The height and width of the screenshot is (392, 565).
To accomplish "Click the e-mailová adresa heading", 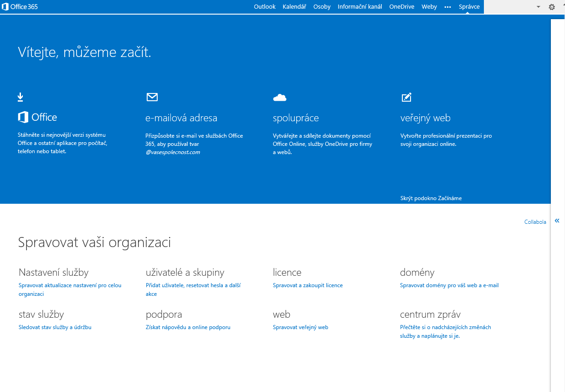I will pyautogui.click(x=181, y=118).
